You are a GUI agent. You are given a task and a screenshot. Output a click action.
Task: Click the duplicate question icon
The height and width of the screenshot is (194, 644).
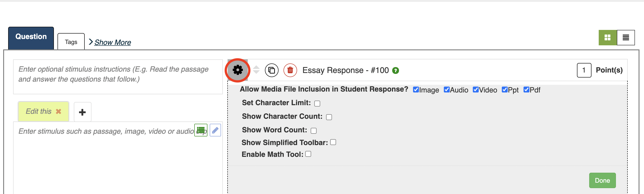(x=272, y=70)
